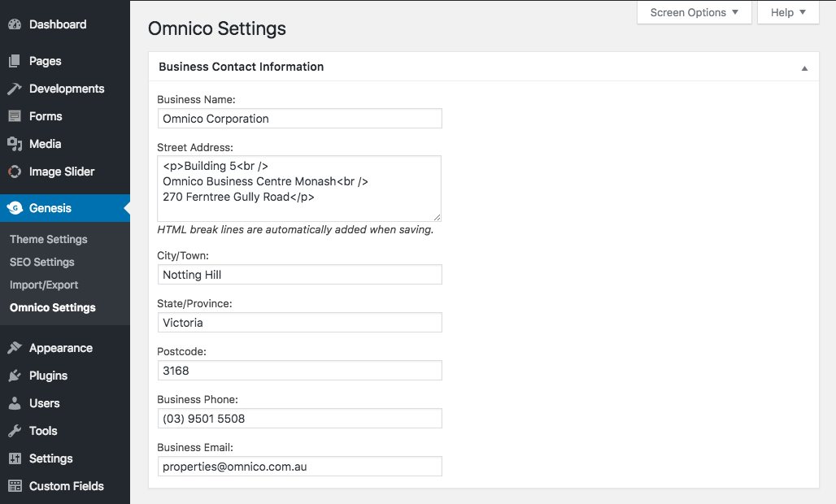Open the Developments menu item
The width and height of the screenshot is (836, 504).
click(65, 89)
